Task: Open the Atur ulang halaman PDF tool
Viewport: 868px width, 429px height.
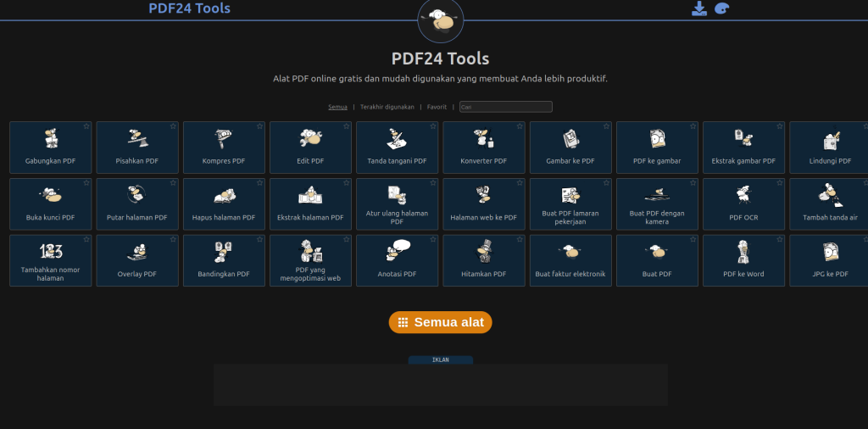Action: [x=397, y=203]
